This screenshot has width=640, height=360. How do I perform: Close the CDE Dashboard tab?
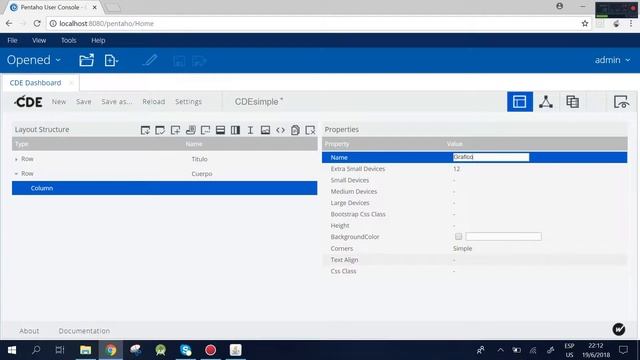click(71, 83)
